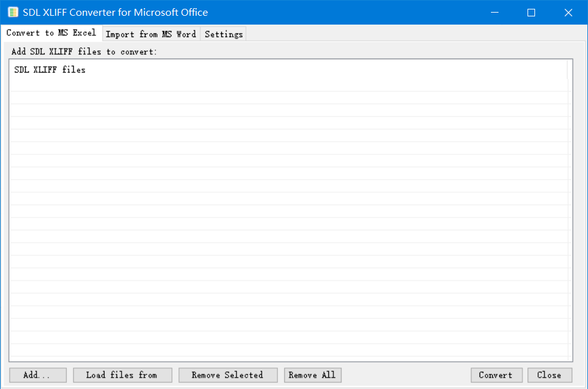Click the Remove Selected button
The image size is (588, 389).
[x=228, y=375]
